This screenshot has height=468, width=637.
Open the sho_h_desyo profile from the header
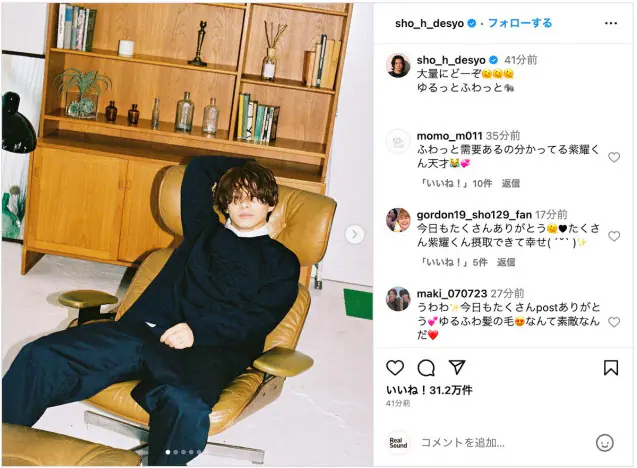[429, 24]
